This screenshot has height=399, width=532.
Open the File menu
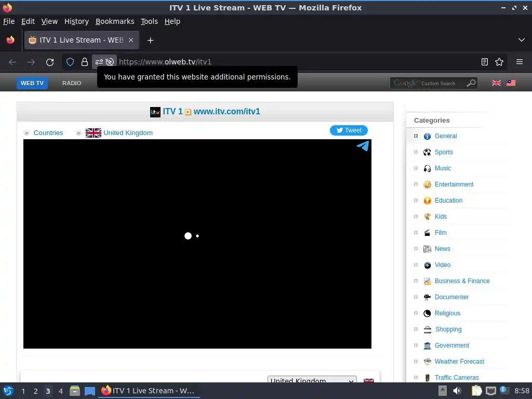9,21
